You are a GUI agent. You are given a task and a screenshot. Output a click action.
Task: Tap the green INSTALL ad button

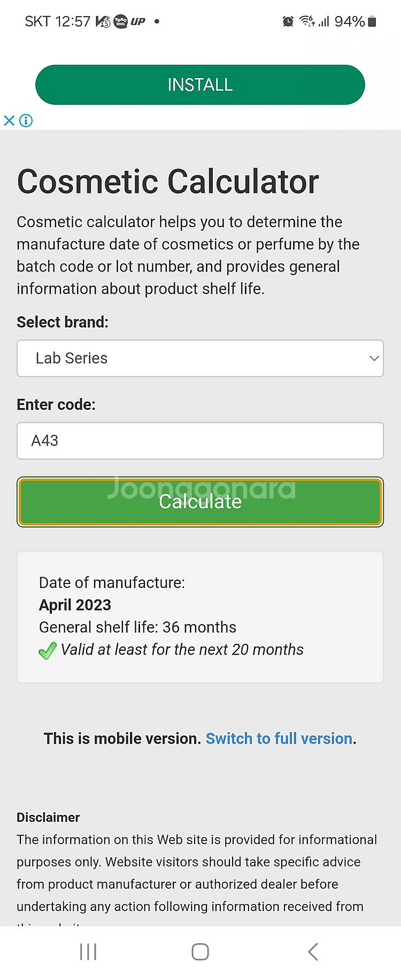[200, 84]
